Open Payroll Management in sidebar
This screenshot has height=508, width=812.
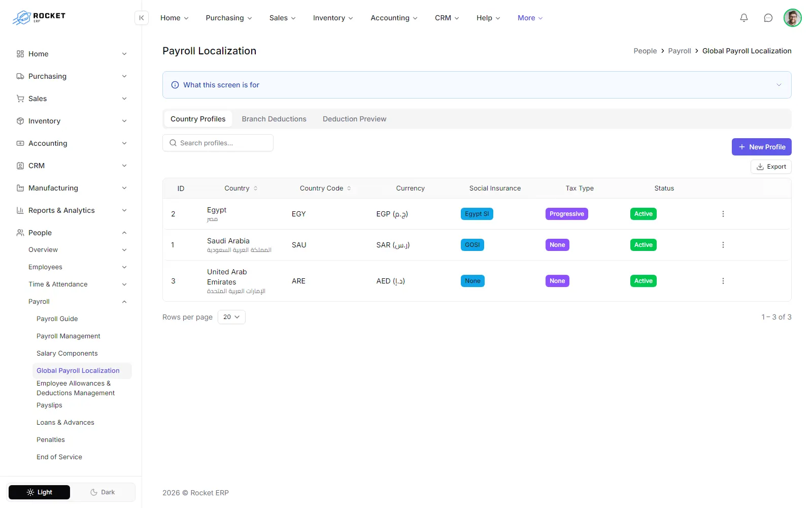click(x=69, y=336)
